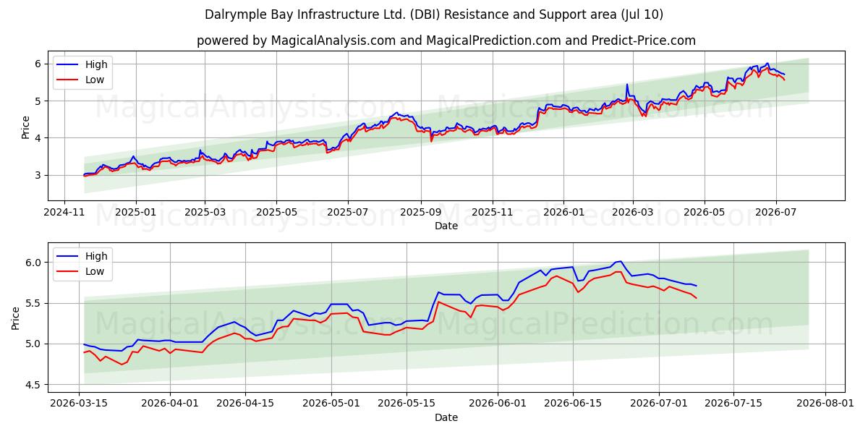Click top chart x-axis label 2025-11
868x434 pixels.
click(492, 213)
